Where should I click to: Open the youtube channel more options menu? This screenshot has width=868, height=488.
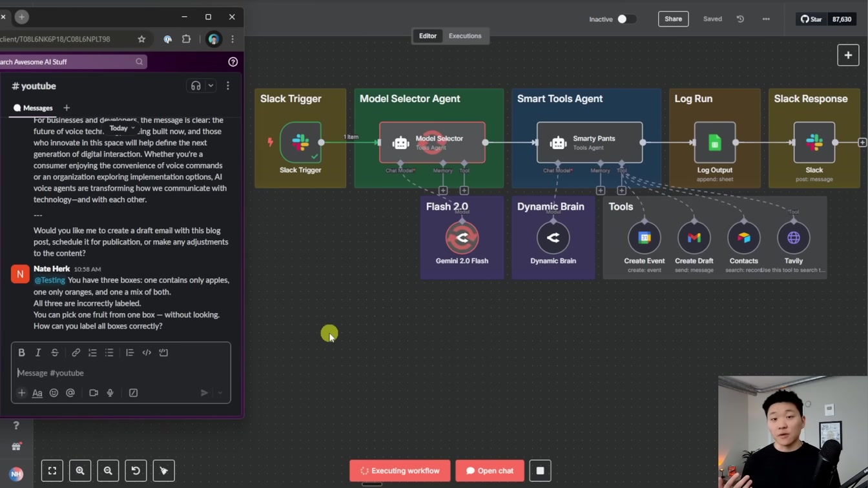(x=228, y=86)
